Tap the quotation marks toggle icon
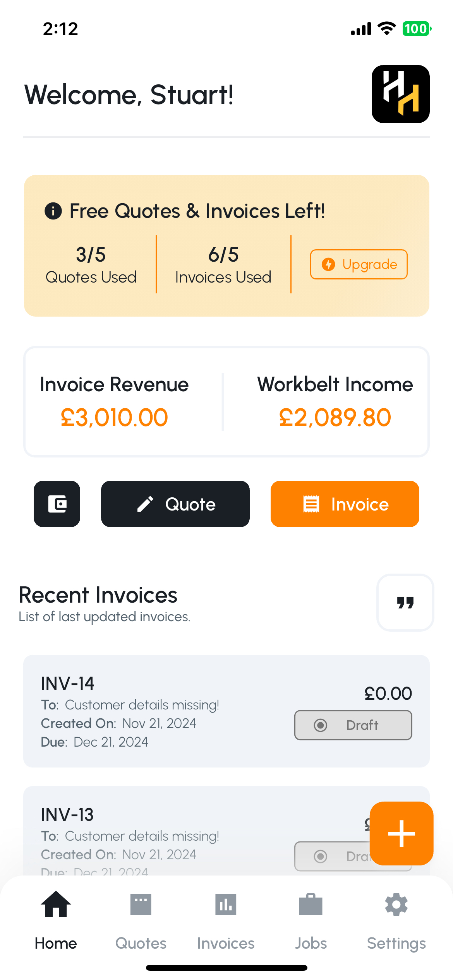The height and width of the screenshot is (980, 453). pos(405,603)
